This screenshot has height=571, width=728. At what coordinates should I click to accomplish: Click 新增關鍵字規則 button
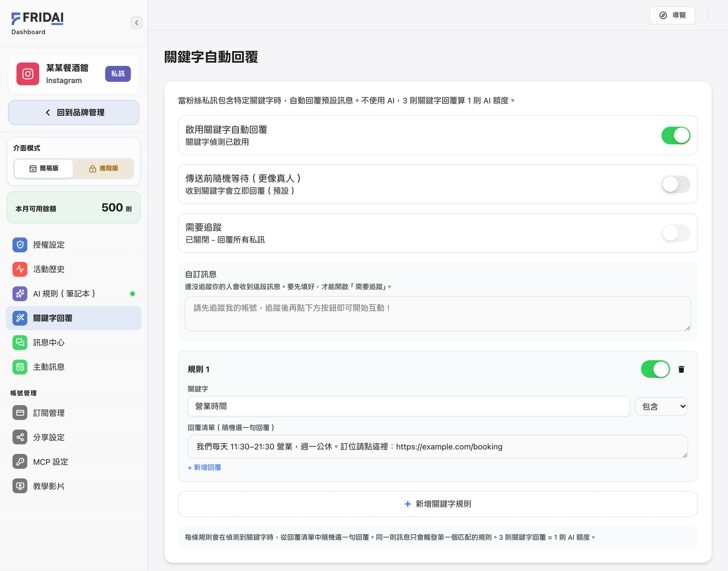(x=438, y=504)
